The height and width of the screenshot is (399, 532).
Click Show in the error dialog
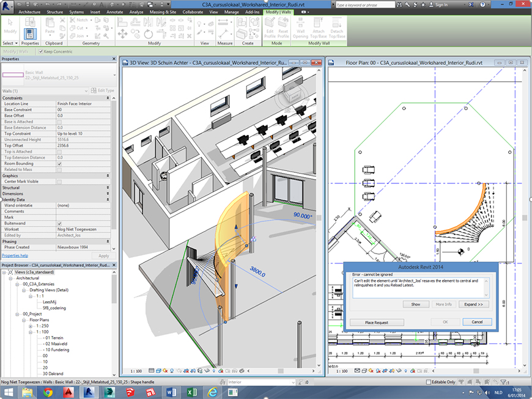[416, 304]
